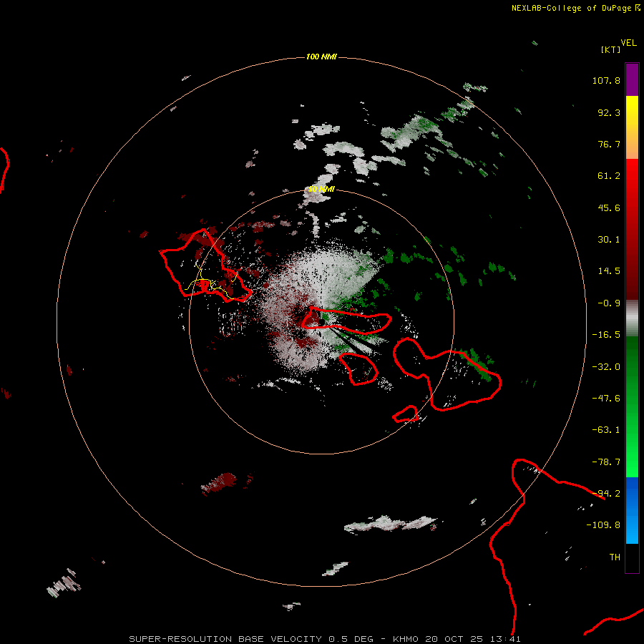Click the 45.6 velocity scale value

coord(609,208)
